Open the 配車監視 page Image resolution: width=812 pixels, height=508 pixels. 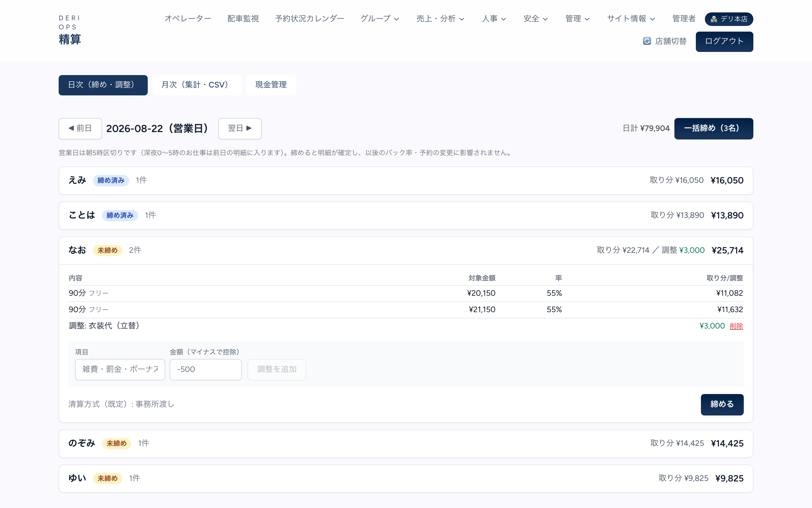click(243, 18)
